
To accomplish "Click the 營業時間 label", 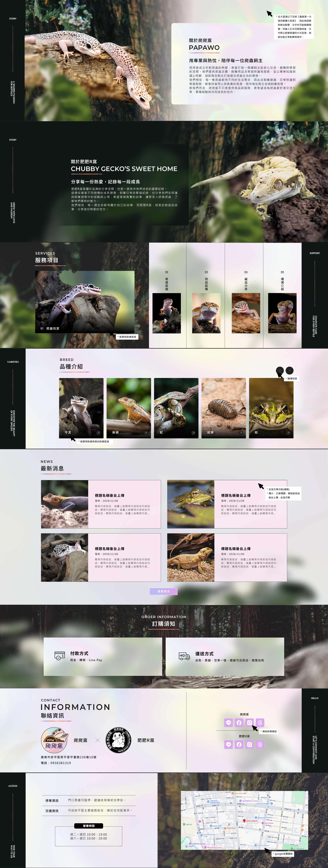I will click(89, 826).
